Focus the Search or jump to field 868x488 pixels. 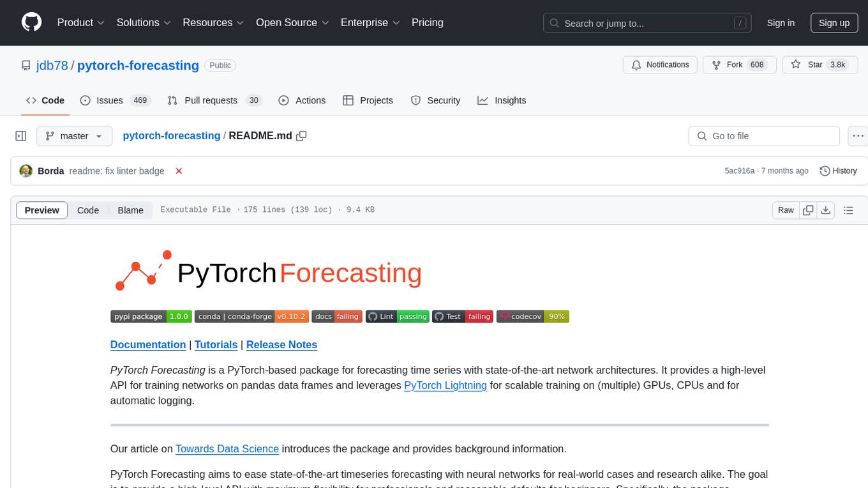[x=647, y=23]
